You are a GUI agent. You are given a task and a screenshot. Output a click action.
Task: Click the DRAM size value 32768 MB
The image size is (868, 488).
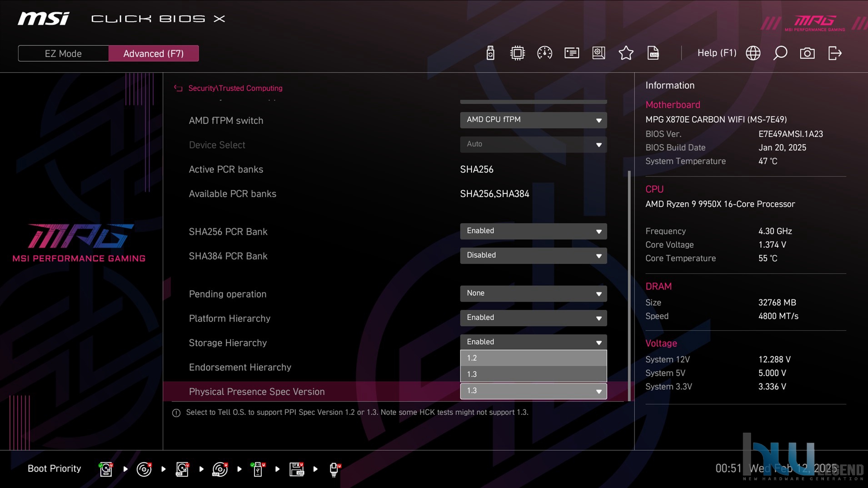coord(777,303)
